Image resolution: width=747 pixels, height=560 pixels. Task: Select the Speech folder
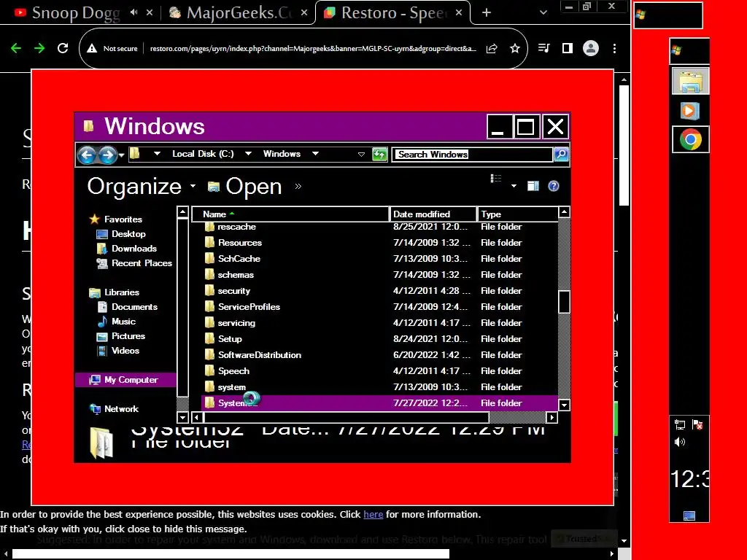click(x=233, y=371)
